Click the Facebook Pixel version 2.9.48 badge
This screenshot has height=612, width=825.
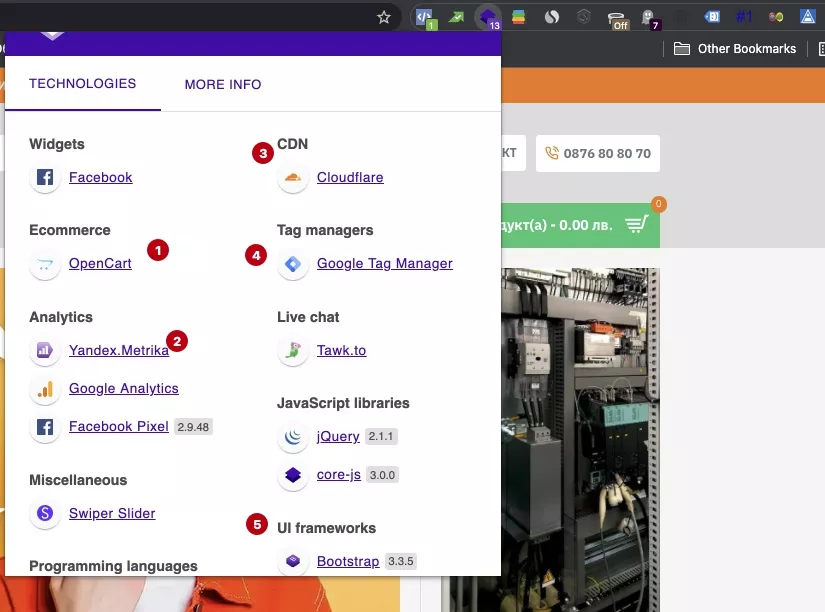(x=193, y=427)
